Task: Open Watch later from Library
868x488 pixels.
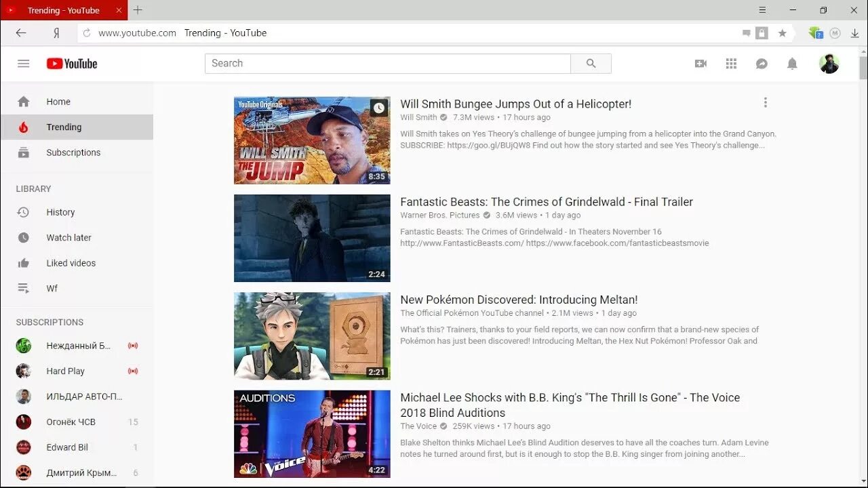Action: pos(77,238)
